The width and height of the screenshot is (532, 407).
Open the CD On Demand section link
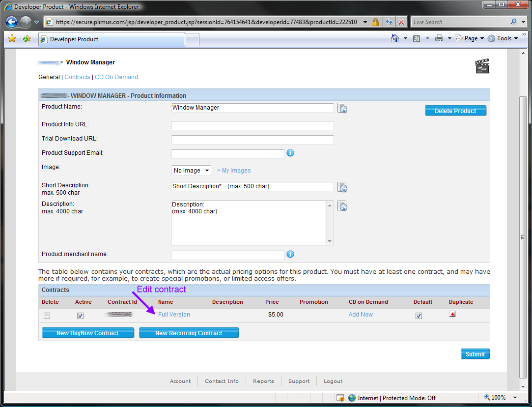point(116,77)
